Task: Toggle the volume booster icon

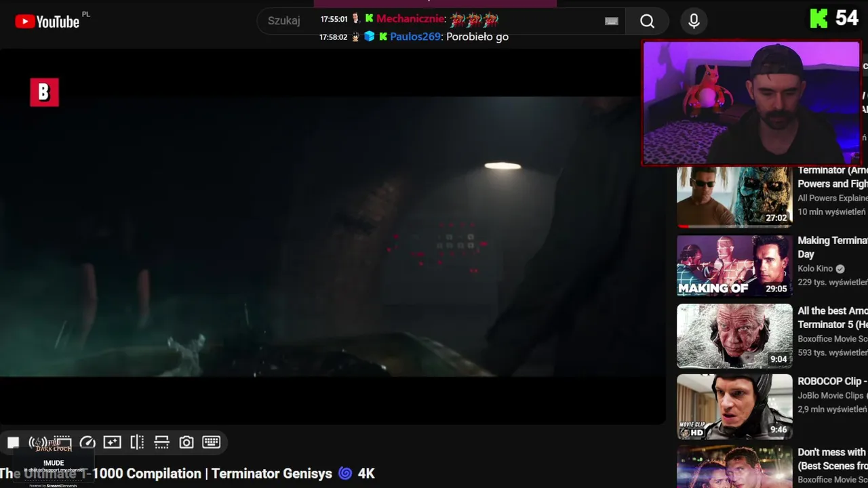Action: click(38, 443)
